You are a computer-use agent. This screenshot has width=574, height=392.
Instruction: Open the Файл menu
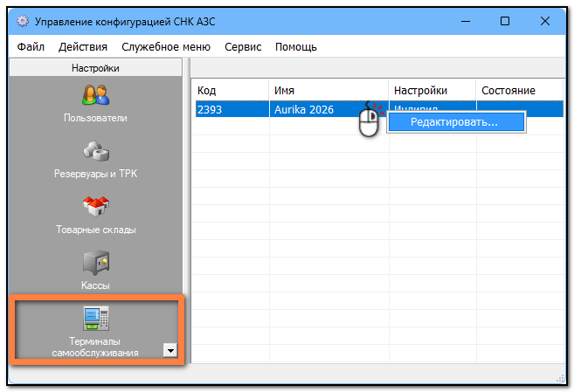(x=31, y=47)
